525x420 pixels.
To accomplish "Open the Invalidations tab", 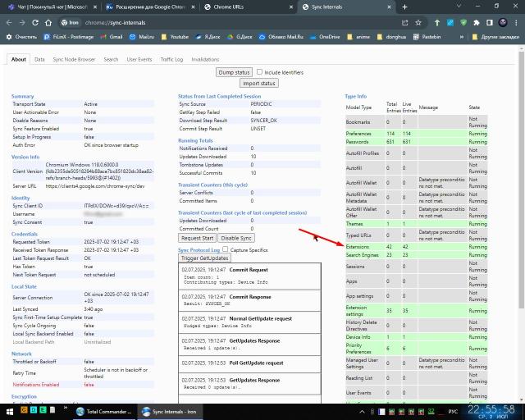I will pos(205,59).
